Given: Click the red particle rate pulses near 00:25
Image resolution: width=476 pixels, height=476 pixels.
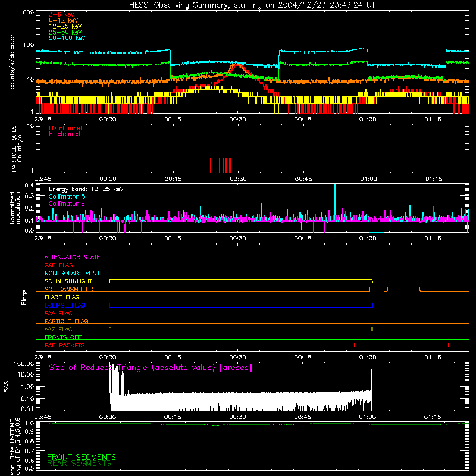Looking at the screenshot, I should click(x=218, y=165).
